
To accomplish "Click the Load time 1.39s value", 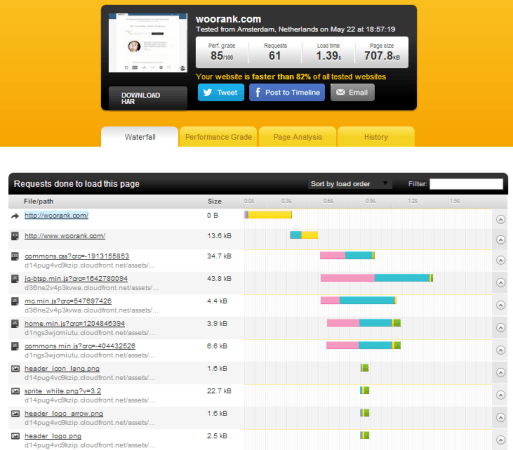I will (x=328, y=56).
